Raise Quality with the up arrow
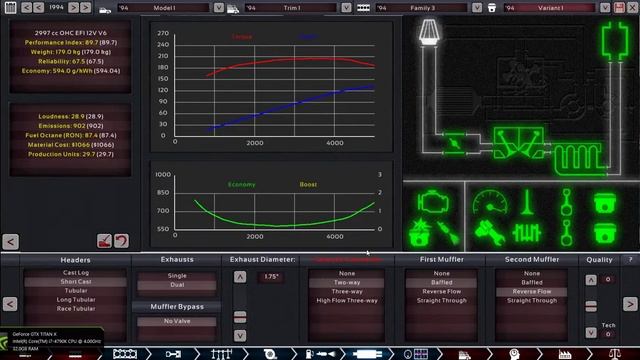640x360 pixels. [x=591, y=280]
